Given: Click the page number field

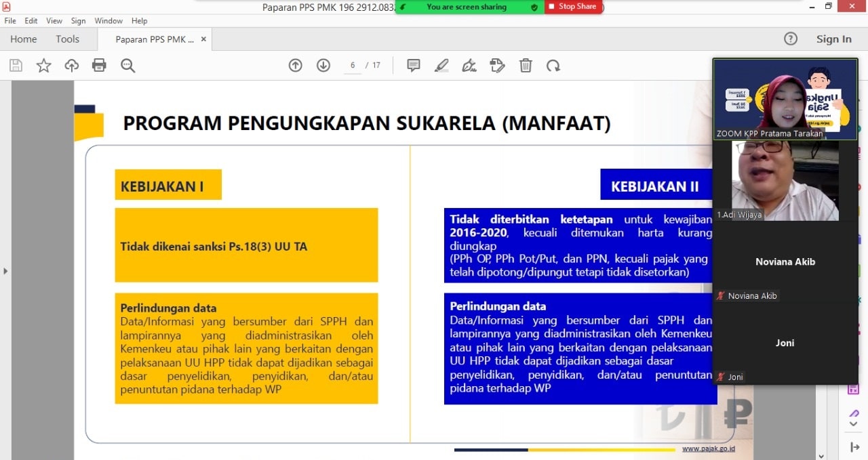Looking at the screenshot, I should tap(353, 66).
